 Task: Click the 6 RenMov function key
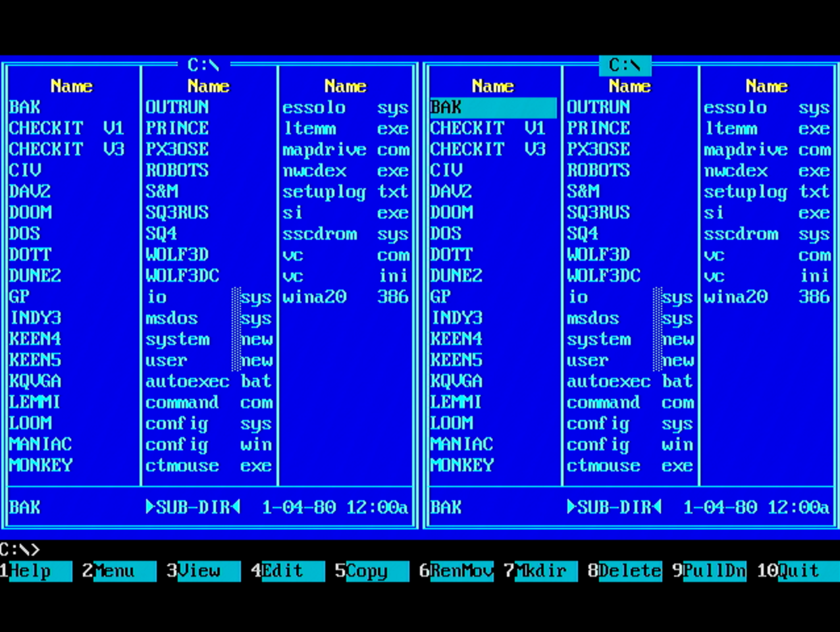[x=456, y=571]
